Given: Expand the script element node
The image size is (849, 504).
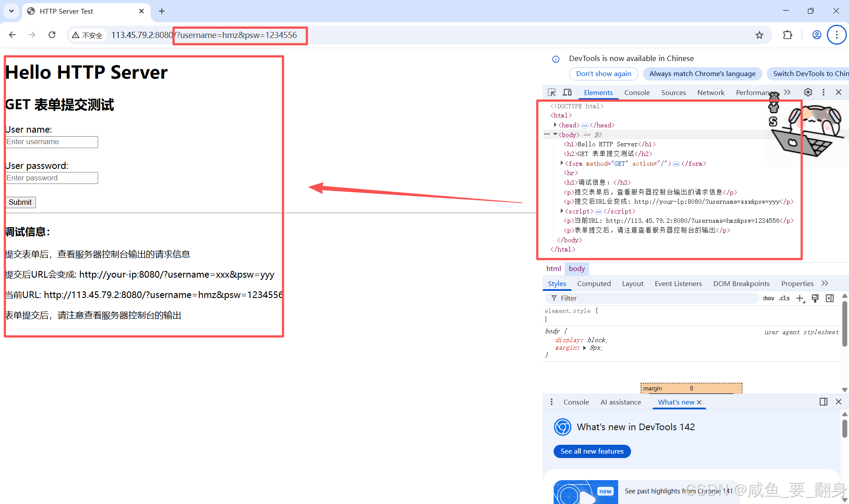Looking at the screenshot, I should (562, 211).
